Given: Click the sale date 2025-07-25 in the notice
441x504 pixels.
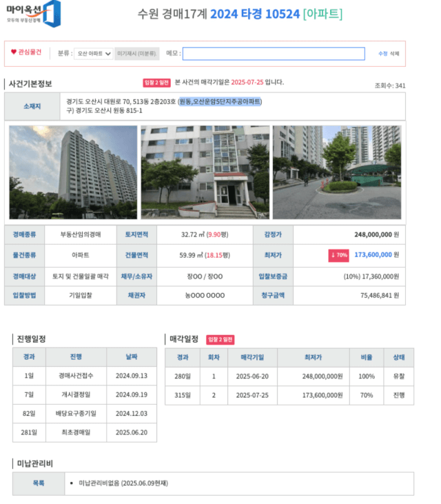Looking at the screenshot, I should (x=247, y=82).
